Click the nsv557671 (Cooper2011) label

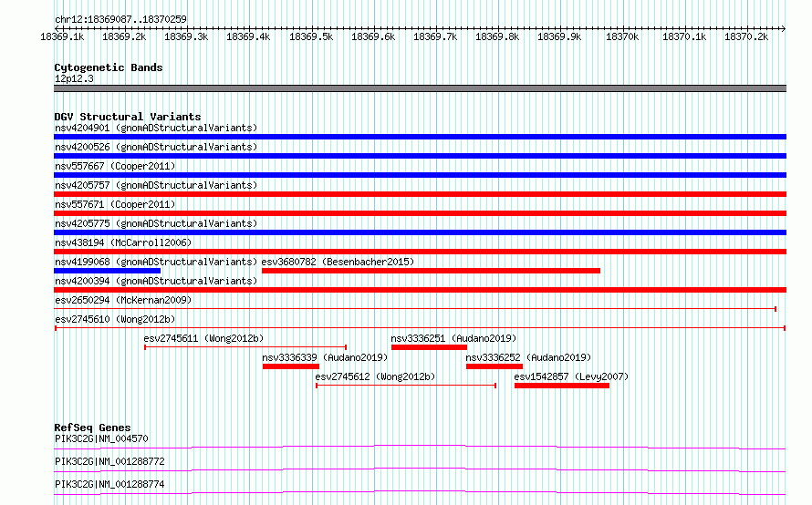pyautogui.click(x=115, y=205)
